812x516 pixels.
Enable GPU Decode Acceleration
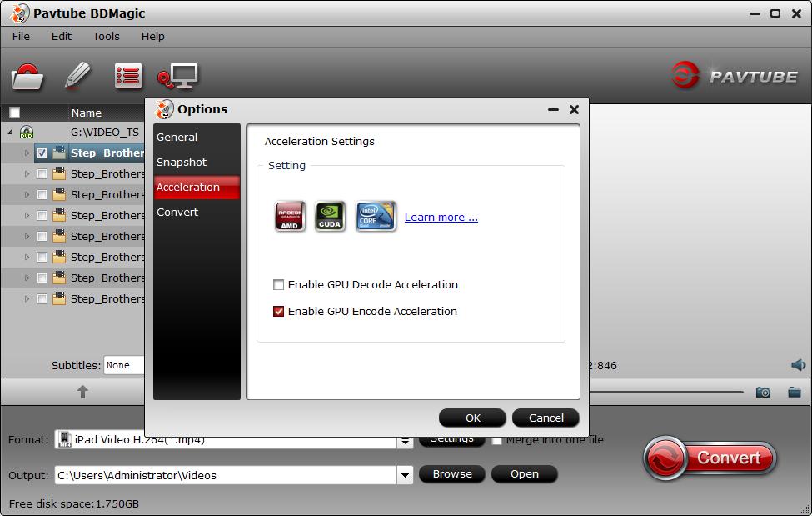point(281,284)
